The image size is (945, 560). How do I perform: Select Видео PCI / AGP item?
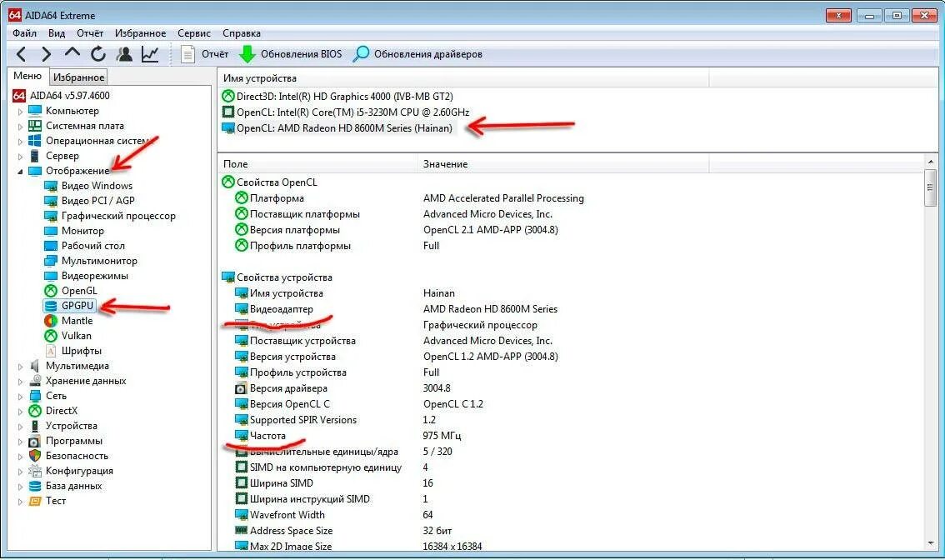[x=90, y=201]
